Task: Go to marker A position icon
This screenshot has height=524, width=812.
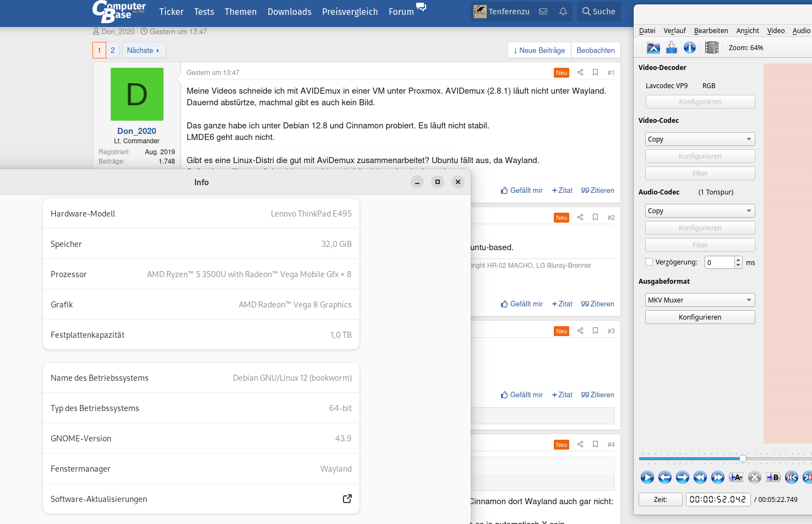Action: point(792,477)
